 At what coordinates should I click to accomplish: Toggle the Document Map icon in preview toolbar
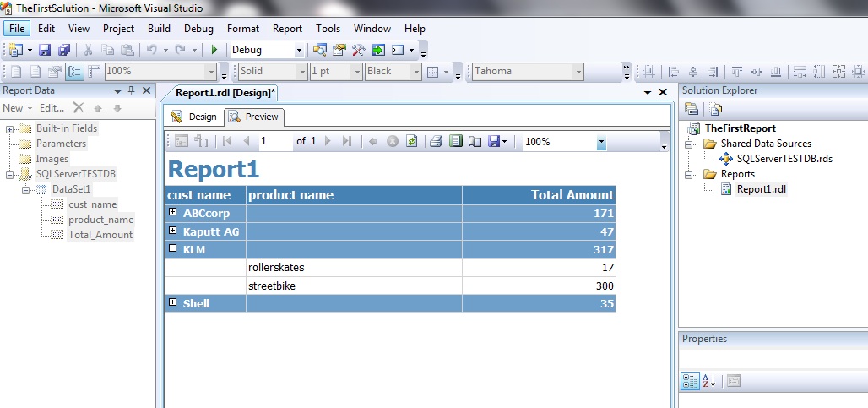tap(182, 142)
